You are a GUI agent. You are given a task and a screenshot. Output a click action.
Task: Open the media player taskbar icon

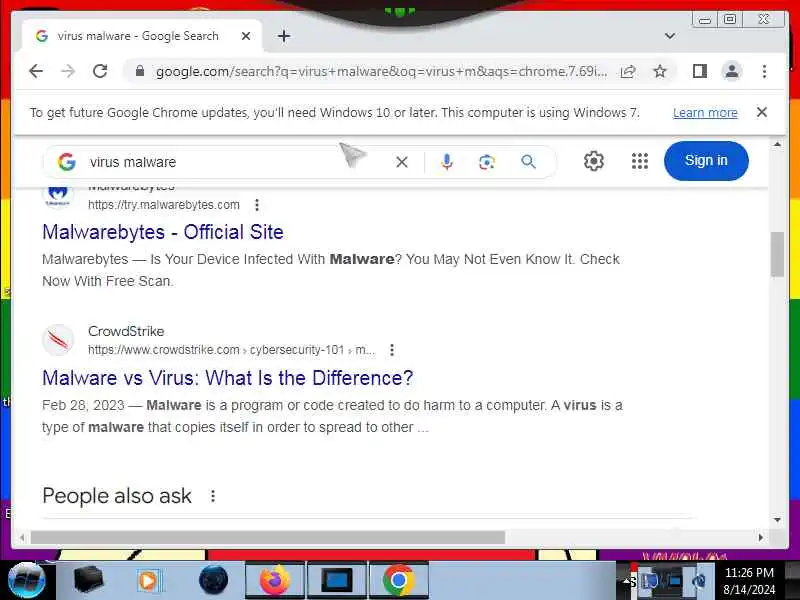coord(149,581)
